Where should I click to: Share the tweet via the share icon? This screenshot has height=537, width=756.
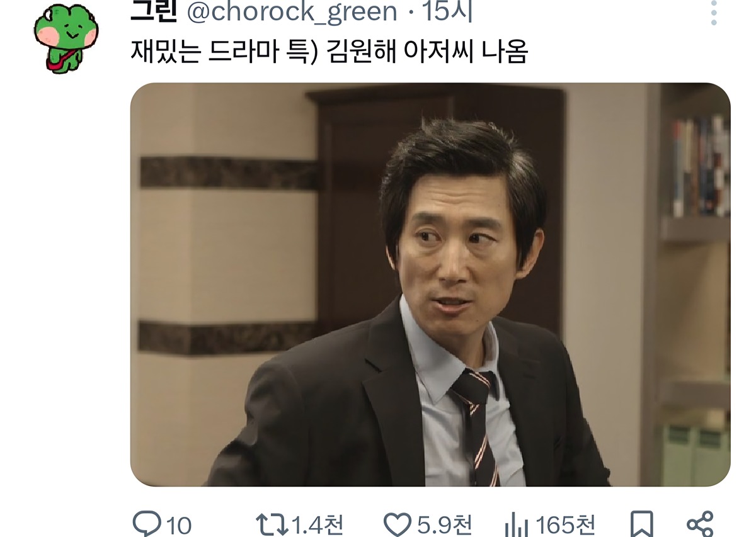699,524
